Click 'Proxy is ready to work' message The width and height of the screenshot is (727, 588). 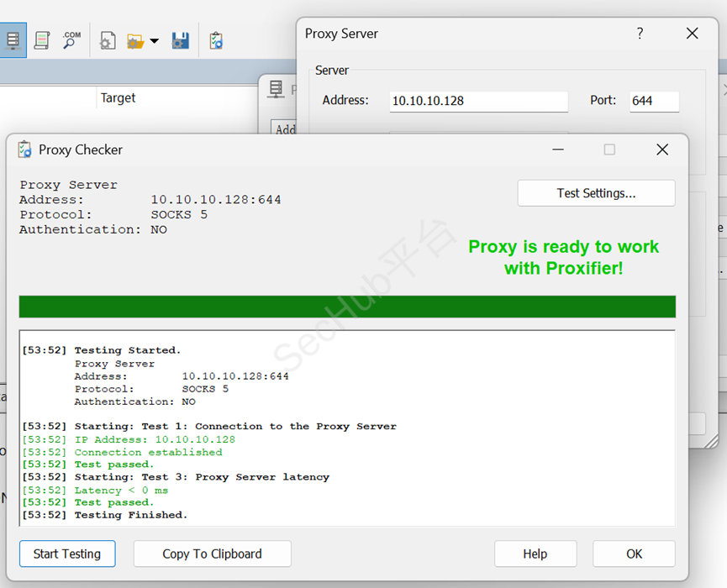pyautogui.click(x=563, y=257)
